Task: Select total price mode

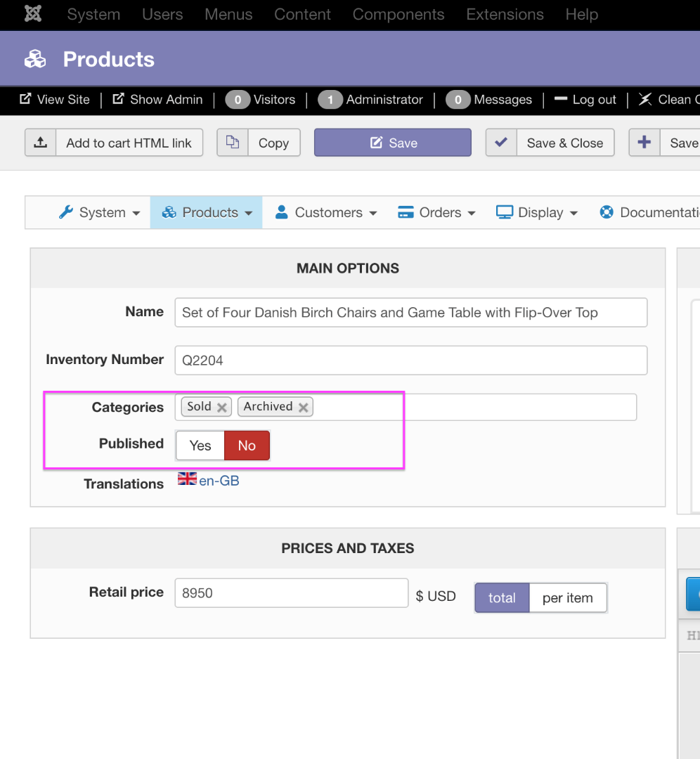Action: point(502,598)
